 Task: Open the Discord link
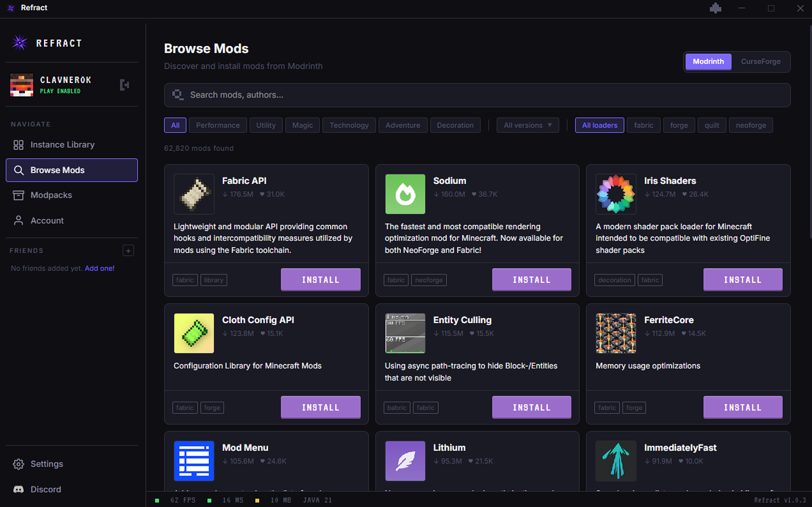point(72,489)
